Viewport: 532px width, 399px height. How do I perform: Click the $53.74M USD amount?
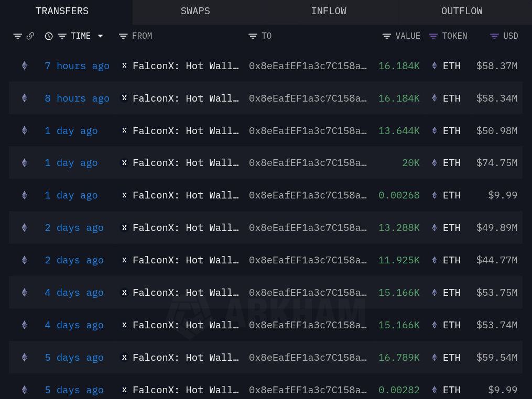point(497,325)
